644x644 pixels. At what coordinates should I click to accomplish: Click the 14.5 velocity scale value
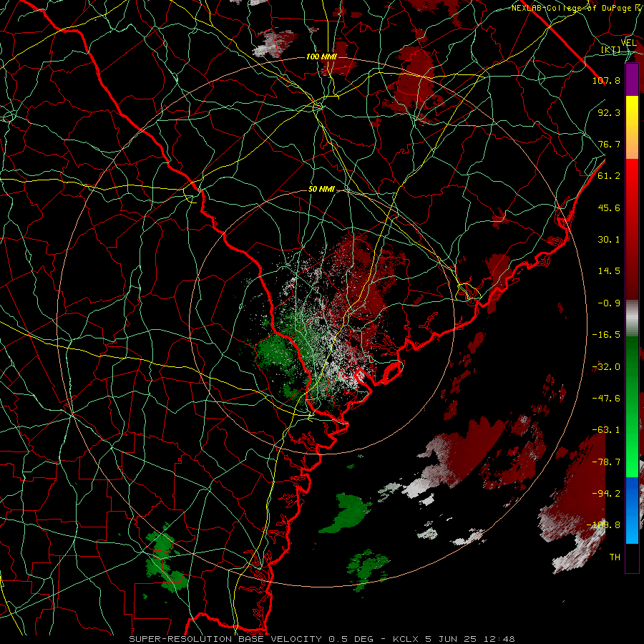609,271
